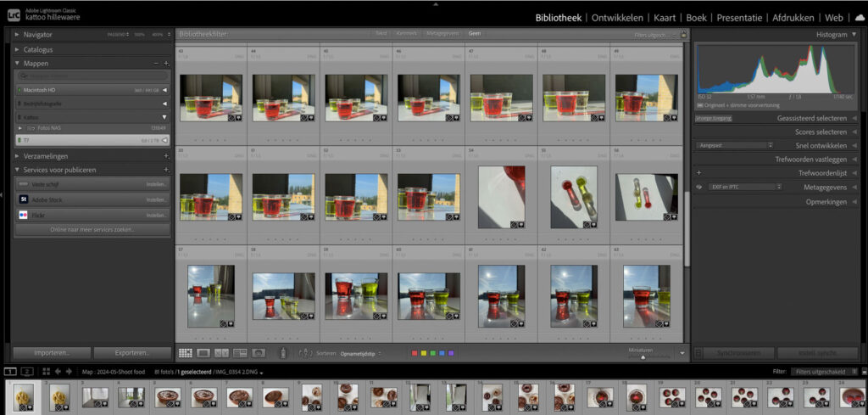Expand the Fotos NAS folder
The height and width of the screenshot is (415, 868).
point(20,128)
